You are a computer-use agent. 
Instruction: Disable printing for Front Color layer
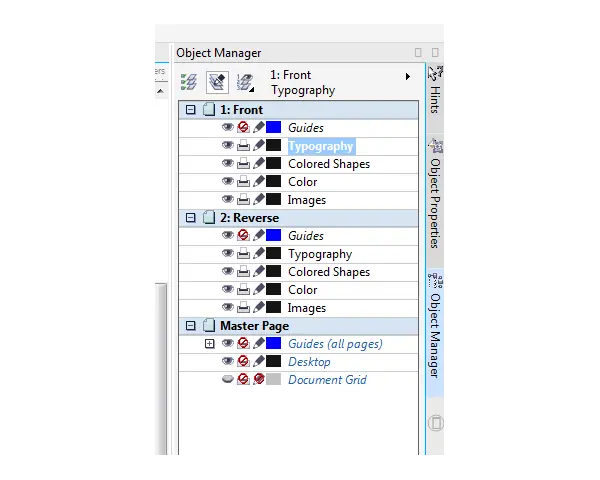point(243,181)
